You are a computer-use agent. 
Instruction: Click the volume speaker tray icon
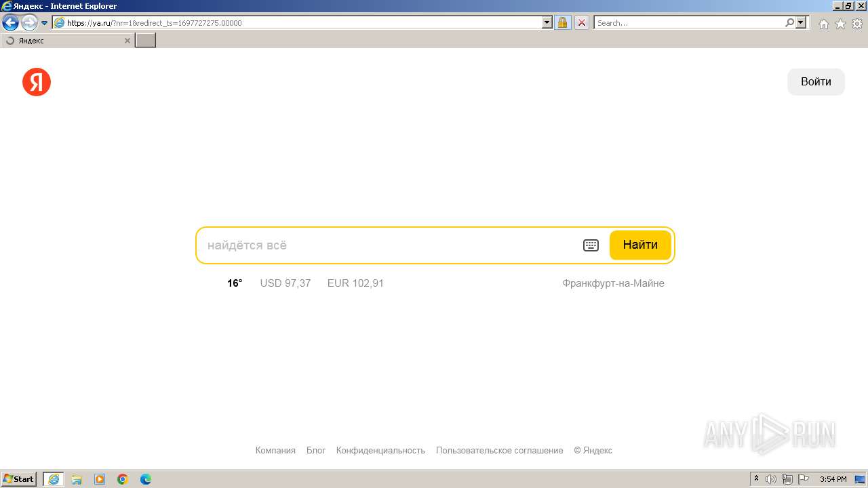[771, 479]
